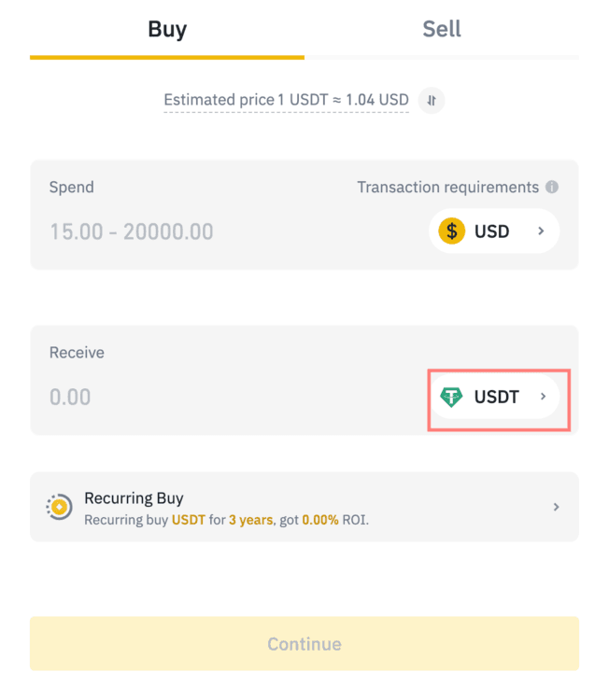The image size is (609, 700).
Task: Click the estimated price swap arrows icon
Action: [431, 100]
